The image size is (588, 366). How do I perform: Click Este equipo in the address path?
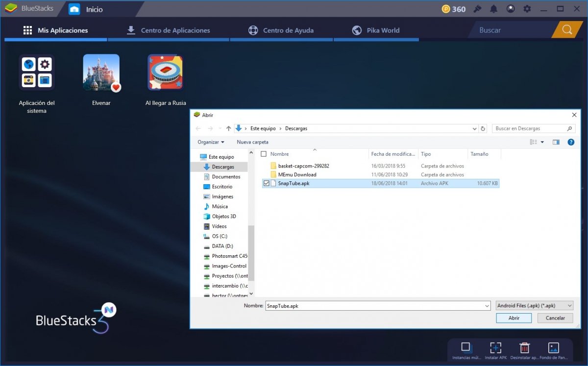pos(262,128)
